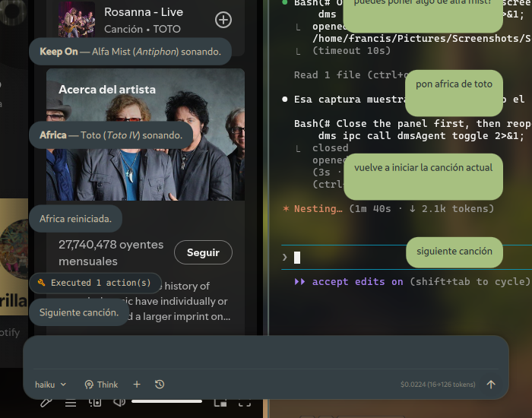Adjust the Spotify volume slider bar
This screenshot has height=418, width=532.
(x=166, y=401)
